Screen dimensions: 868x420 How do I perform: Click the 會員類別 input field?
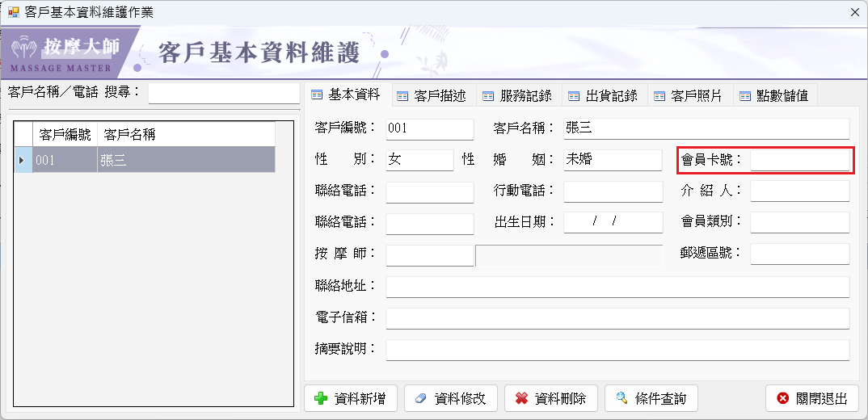(x=799, y=222)
